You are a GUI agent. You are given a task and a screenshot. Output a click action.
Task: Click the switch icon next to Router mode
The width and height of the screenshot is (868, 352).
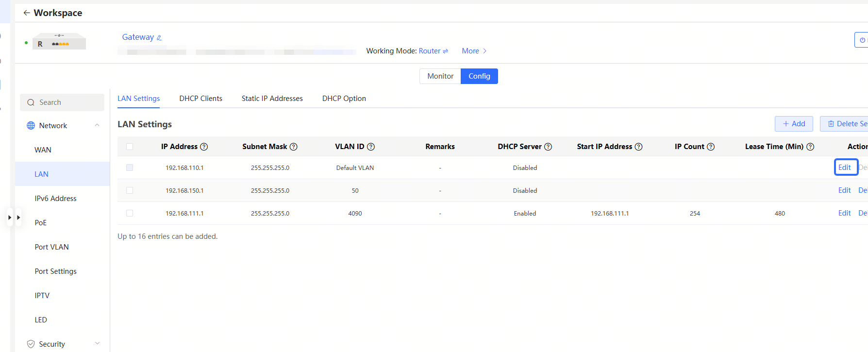pos(445,51)
